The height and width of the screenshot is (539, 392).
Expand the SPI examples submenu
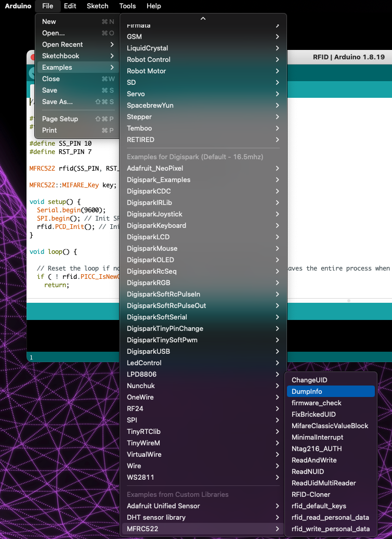[203, 420]
